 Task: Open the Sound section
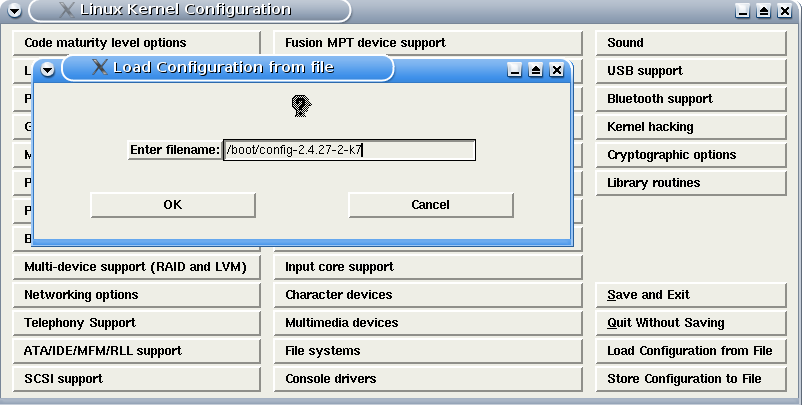[691, 43]
